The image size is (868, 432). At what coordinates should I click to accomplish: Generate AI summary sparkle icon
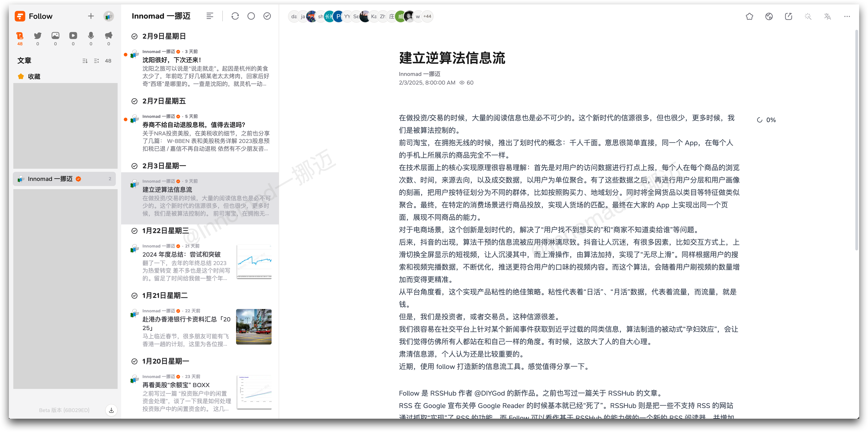[808, 16]
